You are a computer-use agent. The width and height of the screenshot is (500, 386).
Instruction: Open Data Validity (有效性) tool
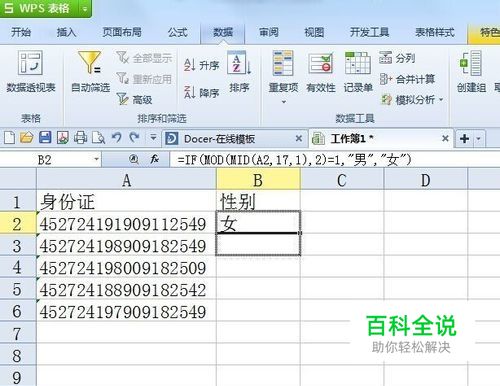point(321,71)
